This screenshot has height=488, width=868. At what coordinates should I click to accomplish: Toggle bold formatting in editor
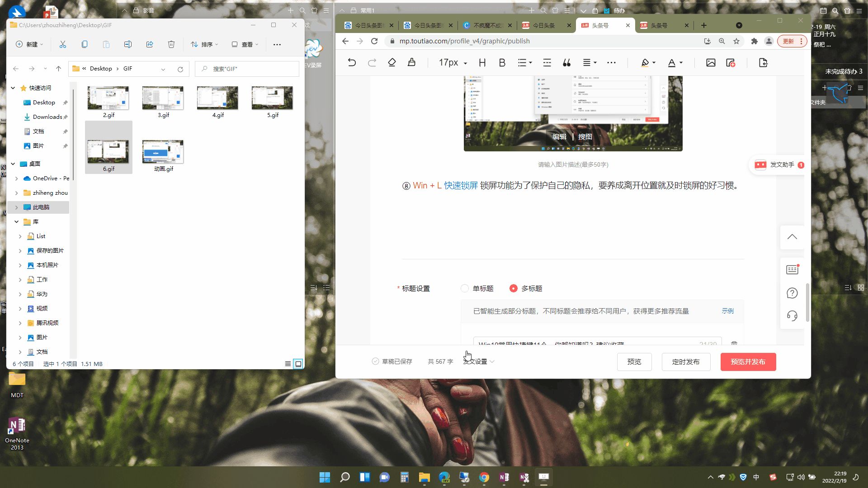point(502,63)
